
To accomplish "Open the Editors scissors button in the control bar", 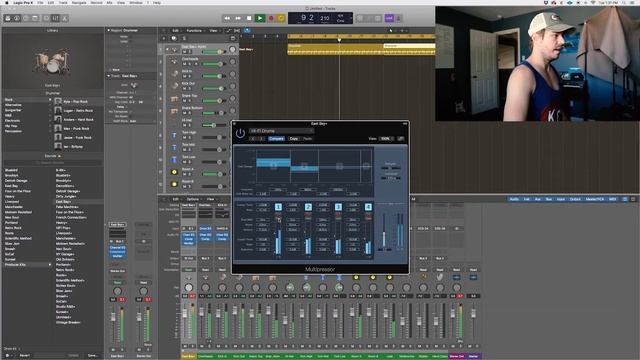I will 64,18.
